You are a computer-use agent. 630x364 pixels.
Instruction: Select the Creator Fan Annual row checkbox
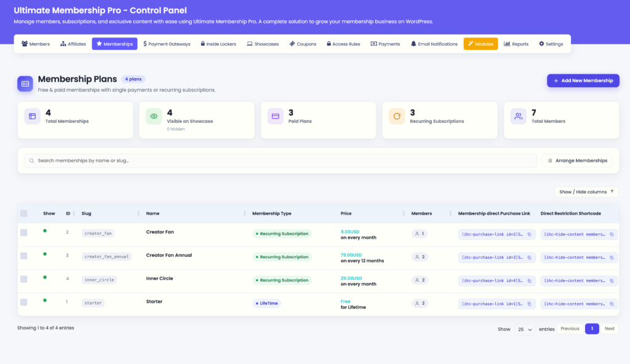[x=24, y=256]
